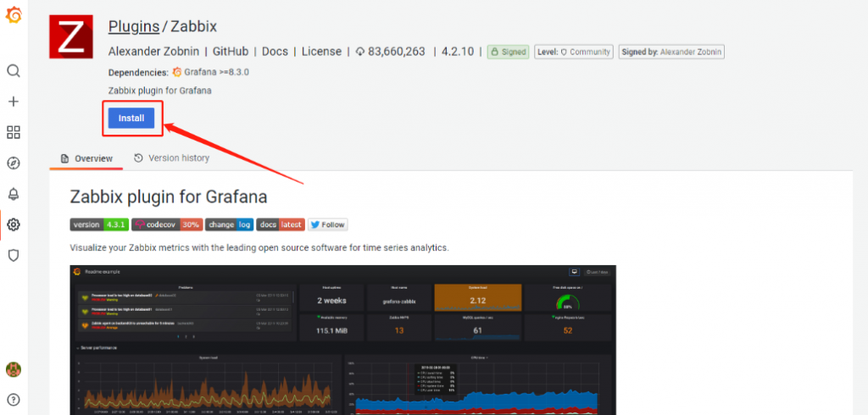Click the red Zabbix plugin logo
Viewport: 868px width, 415px height.
[x=71, y=36]
